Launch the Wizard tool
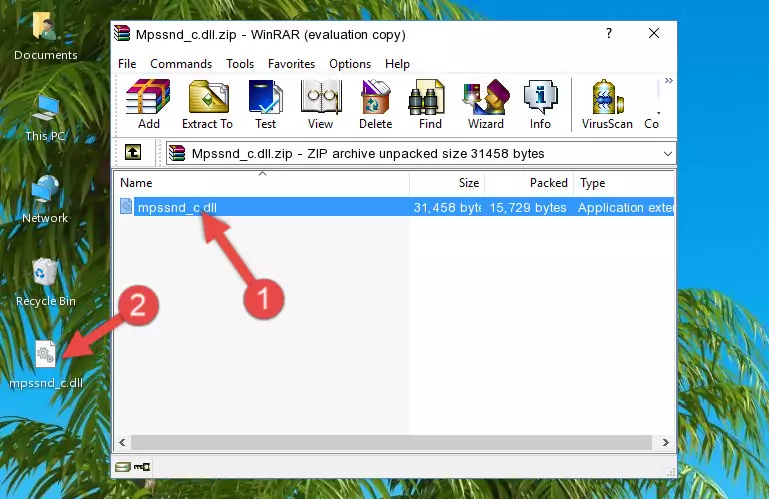This screenshot has width=769, height=499. (486, 104)
